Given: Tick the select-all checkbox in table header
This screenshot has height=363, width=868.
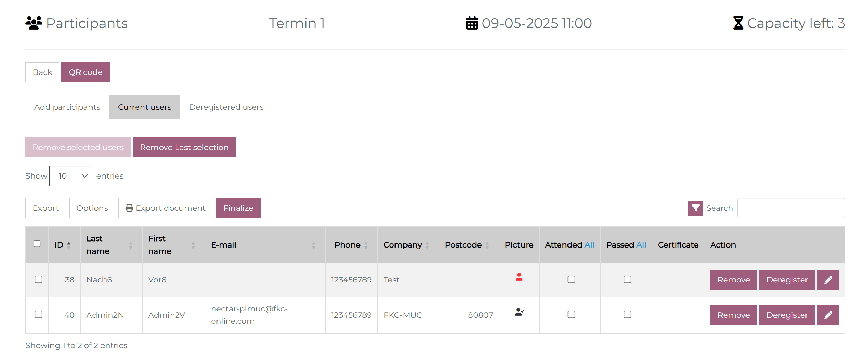Looking at the screenshot, I should coord(37,244).
